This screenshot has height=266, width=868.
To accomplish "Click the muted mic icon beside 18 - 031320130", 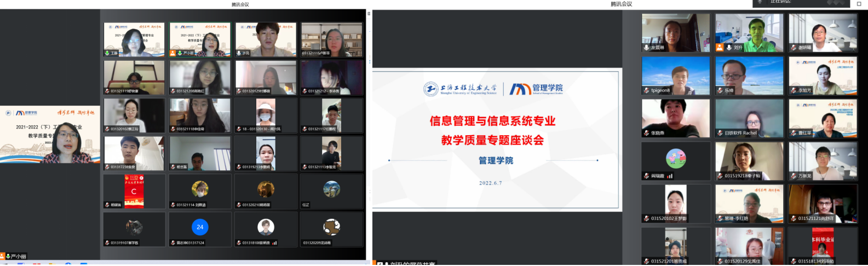I will pos(239,129).
